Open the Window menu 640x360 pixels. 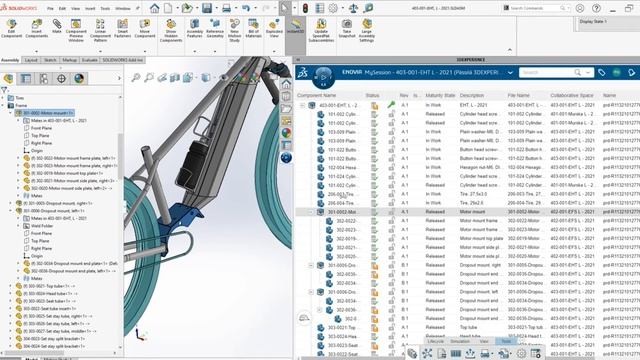click(122, 8)
